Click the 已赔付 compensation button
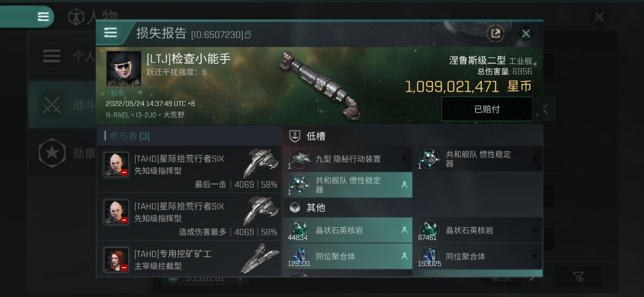 (487, 109)
